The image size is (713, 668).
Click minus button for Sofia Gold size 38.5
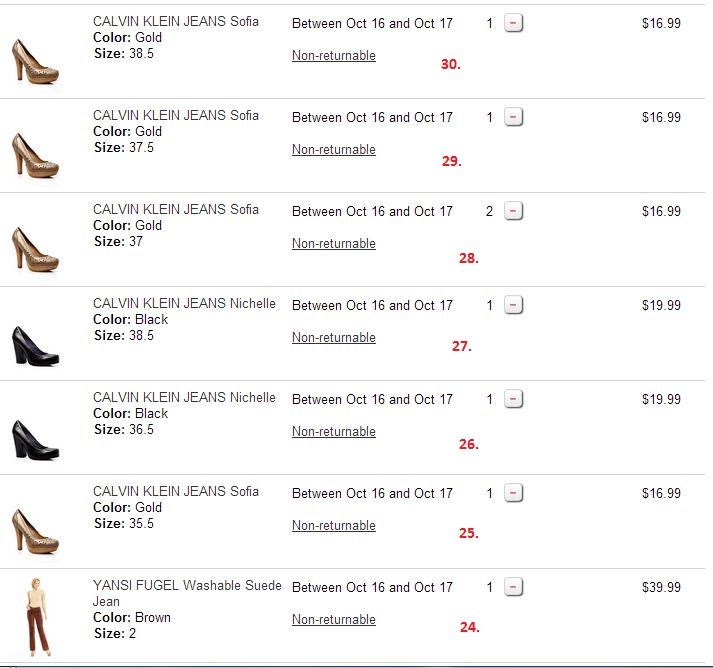point(513,23)
